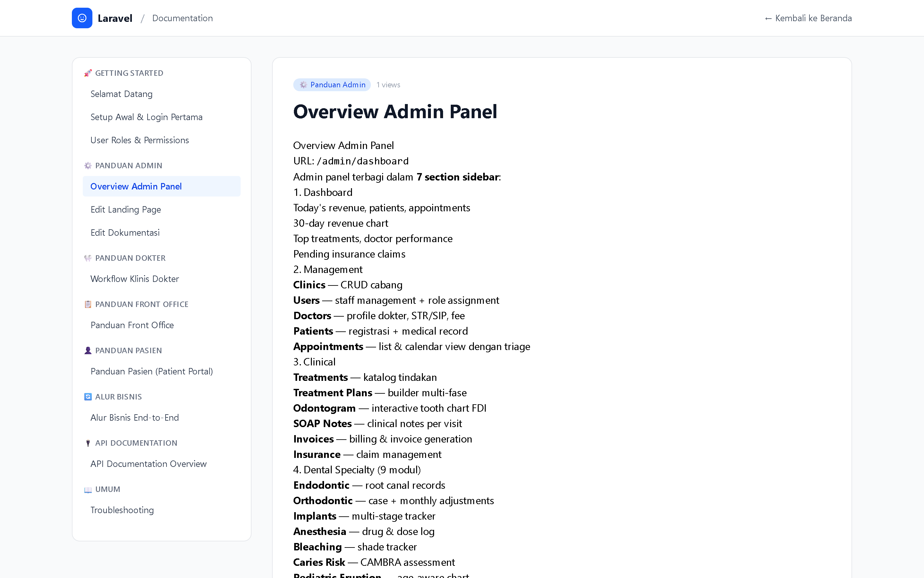Open API Documentation Overview
Image resolution: width=924 pixels, height=578 pixels.
(161, 464)
